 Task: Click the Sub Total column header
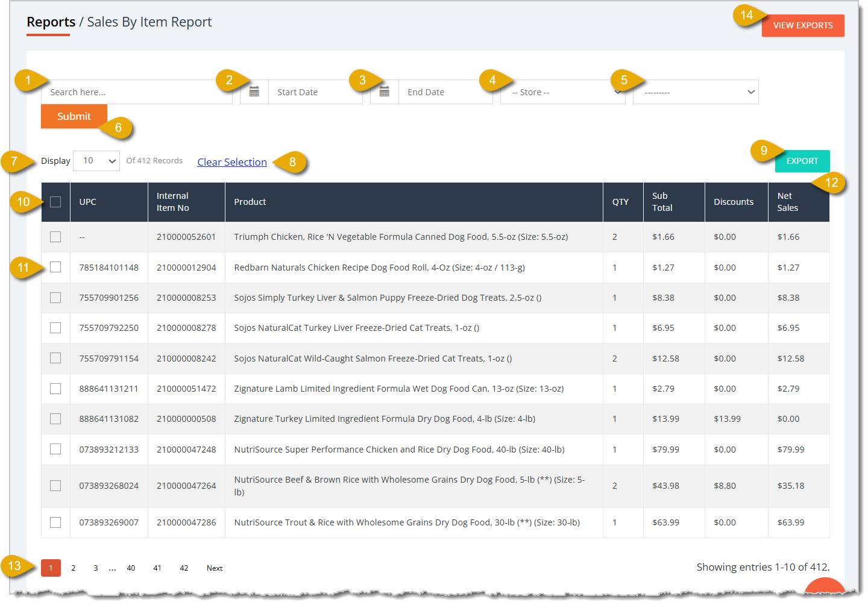(674, 202)
